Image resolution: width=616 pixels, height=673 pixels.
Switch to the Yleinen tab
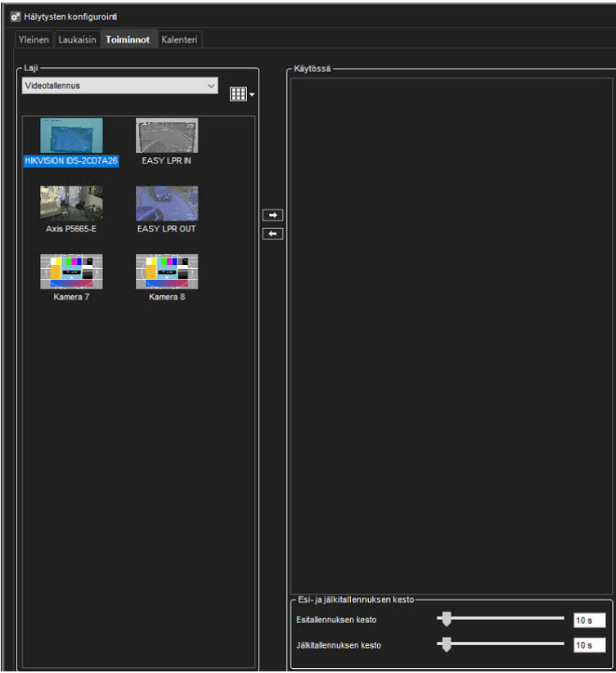(x=34, y=39)
